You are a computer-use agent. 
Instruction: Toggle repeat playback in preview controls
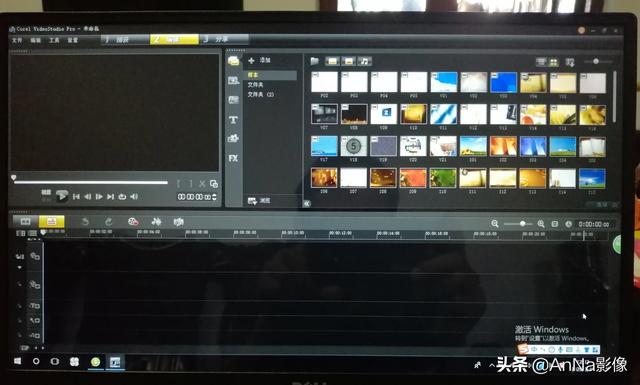[x=122, y=197]
